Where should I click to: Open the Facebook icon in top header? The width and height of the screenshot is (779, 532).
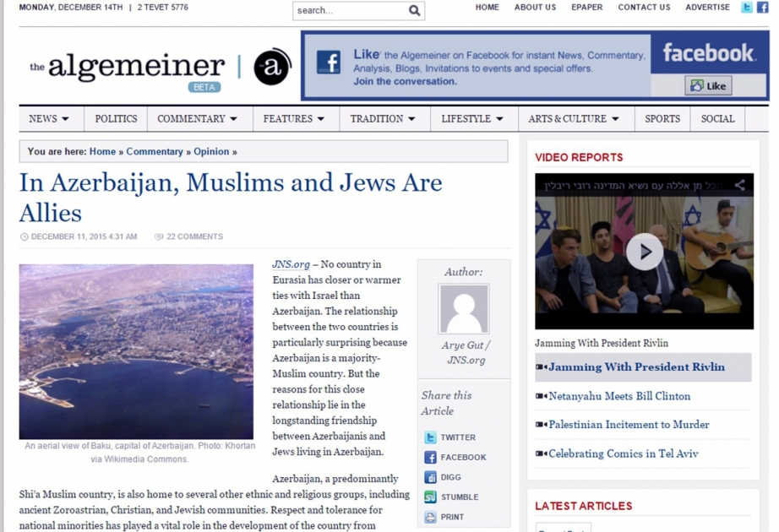pyautogui.click(x=762, y=8)
